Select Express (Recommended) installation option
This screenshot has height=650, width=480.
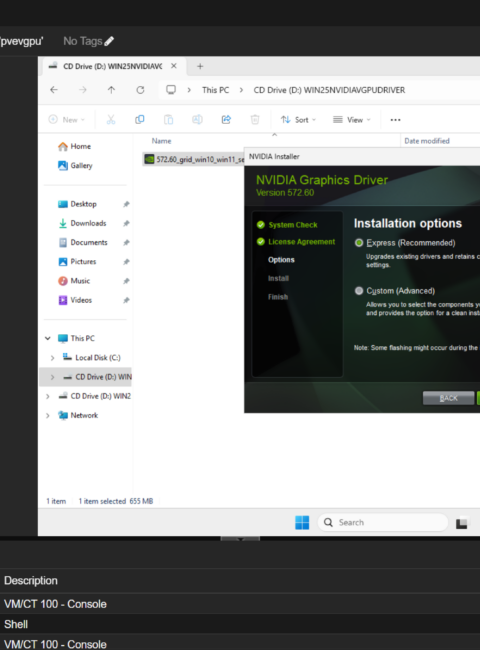359,243
